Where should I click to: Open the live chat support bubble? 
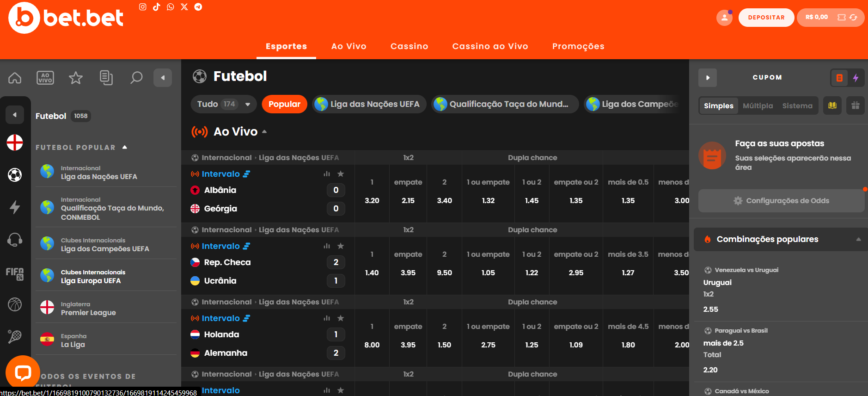(23, 372)
